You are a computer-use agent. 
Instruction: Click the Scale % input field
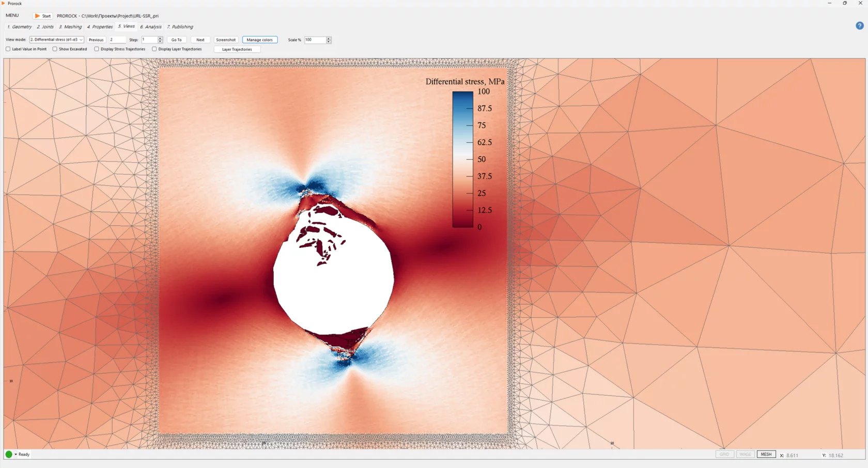pos(315,40)
